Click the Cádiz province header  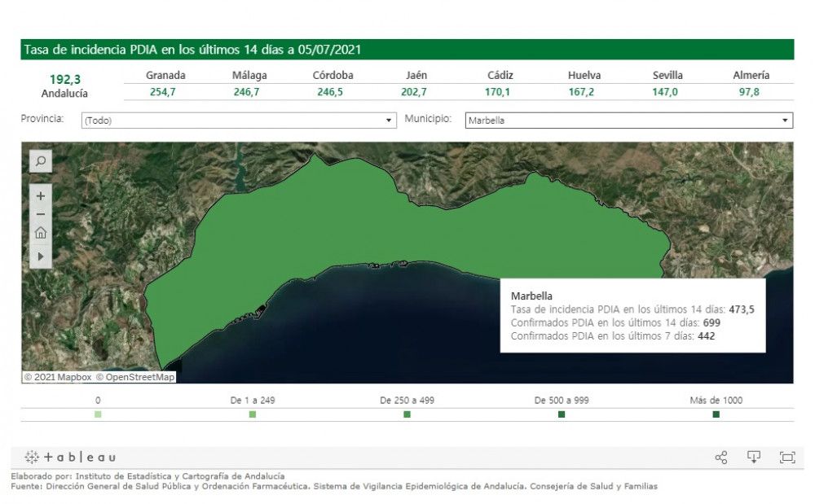[500, 75]
